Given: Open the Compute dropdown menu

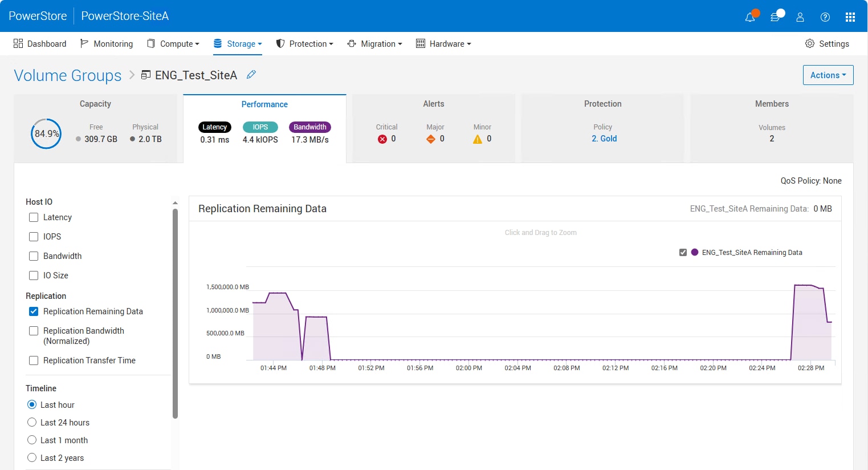Looking at the screenshot, I should coord(173,44).
